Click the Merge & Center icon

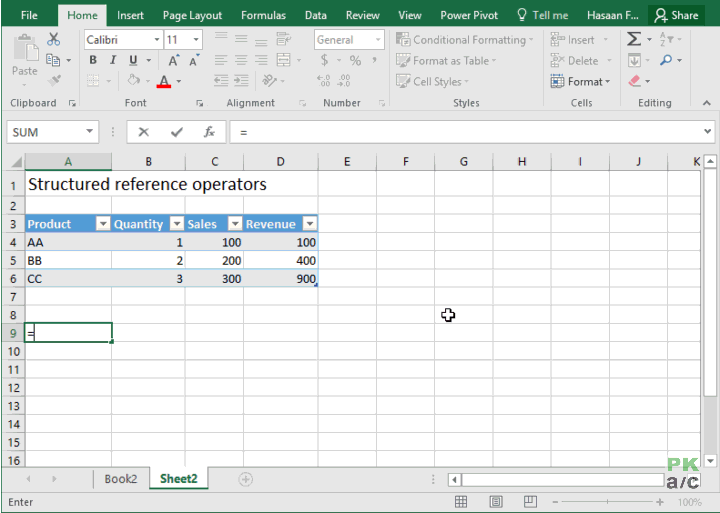(284, 60)
